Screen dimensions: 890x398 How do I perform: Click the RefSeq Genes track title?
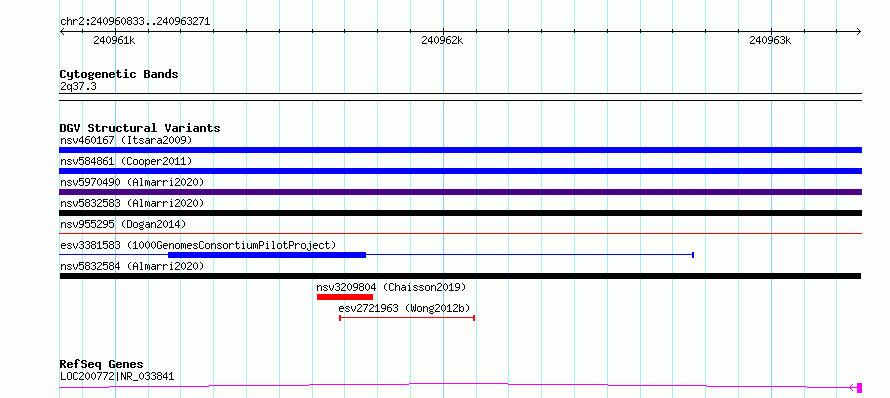click(x=102, y=364)
